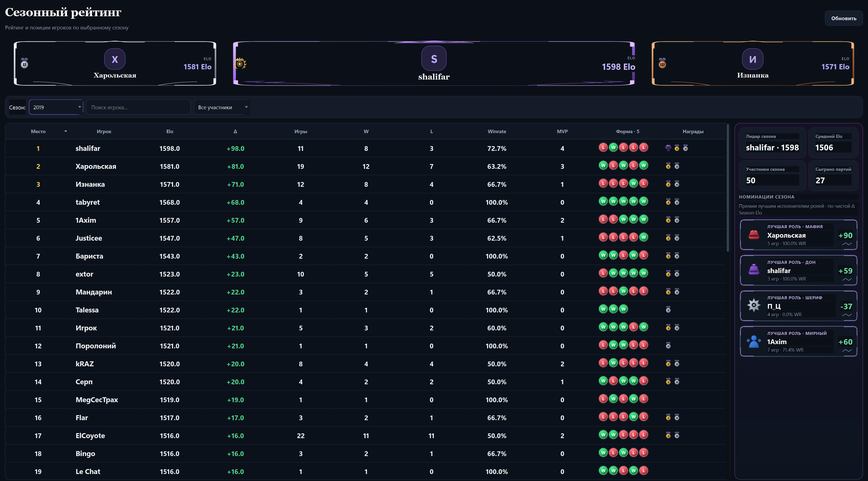Open the Все участники filter dropdown

click(221, 107)
